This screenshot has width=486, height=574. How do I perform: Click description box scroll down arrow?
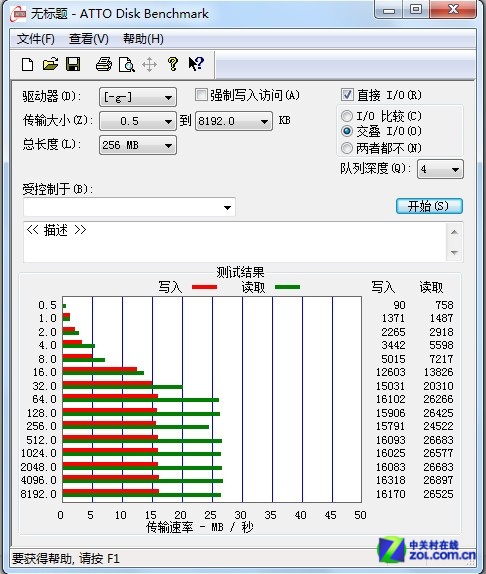point(455,253)
